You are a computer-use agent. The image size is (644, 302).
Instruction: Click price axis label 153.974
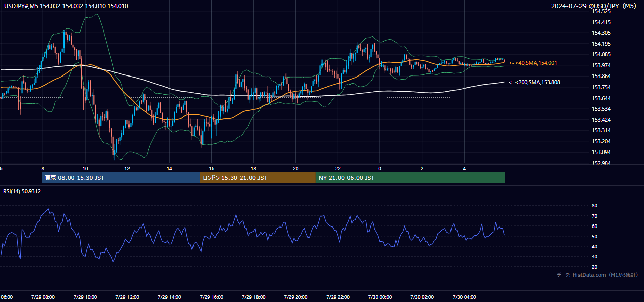pos(601,65)
